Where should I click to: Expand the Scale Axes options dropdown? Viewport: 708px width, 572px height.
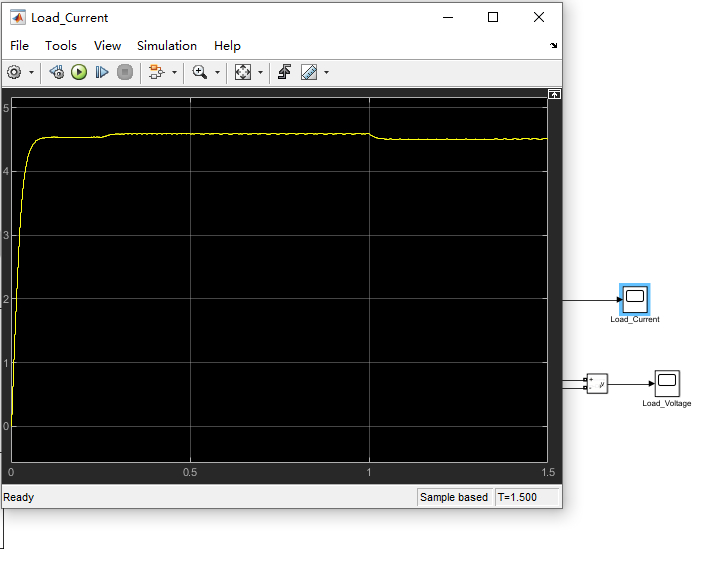coord(260,72)
